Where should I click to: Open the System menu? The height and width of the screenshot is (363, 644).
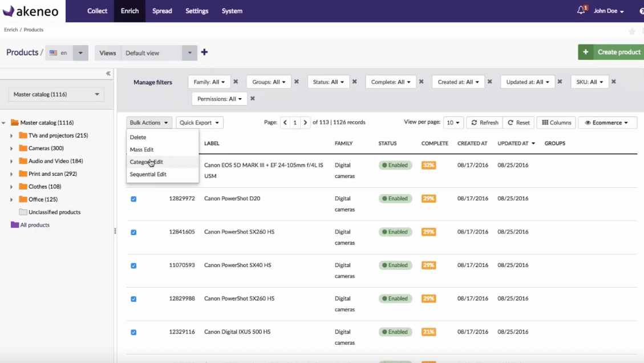[232, 11]
